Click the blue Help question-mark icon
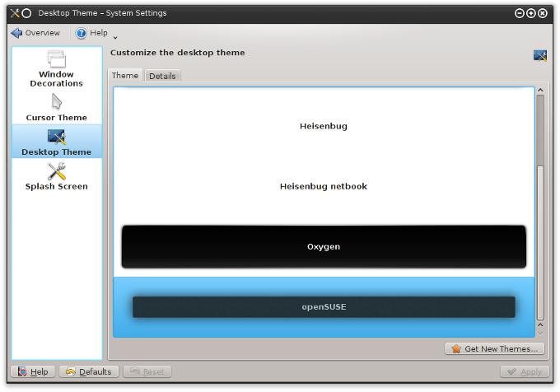560x392 pixels. click(x=82, y=33)
